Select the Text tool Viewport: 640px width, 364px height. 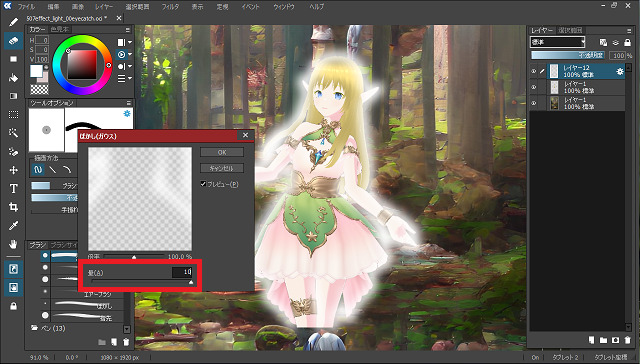pyautogui.click(x=13, y=189)
